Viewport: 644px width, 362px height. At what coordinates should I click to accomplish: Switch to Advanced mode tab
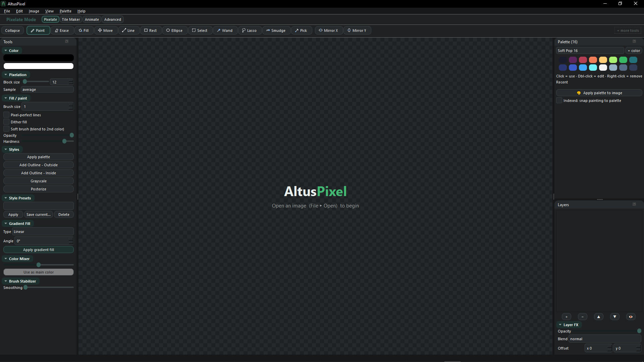pyautogui.click(x=113, y=19)
